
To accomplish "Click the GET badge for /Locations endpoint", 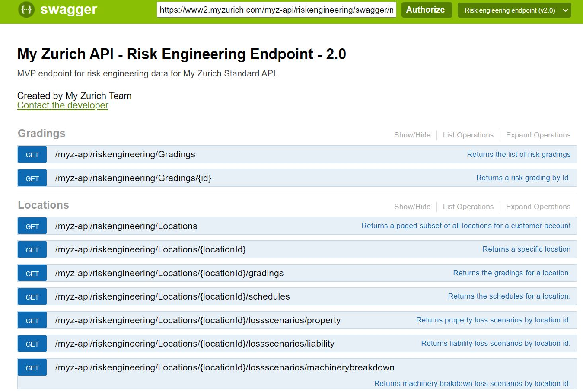I will pos(32,226).
